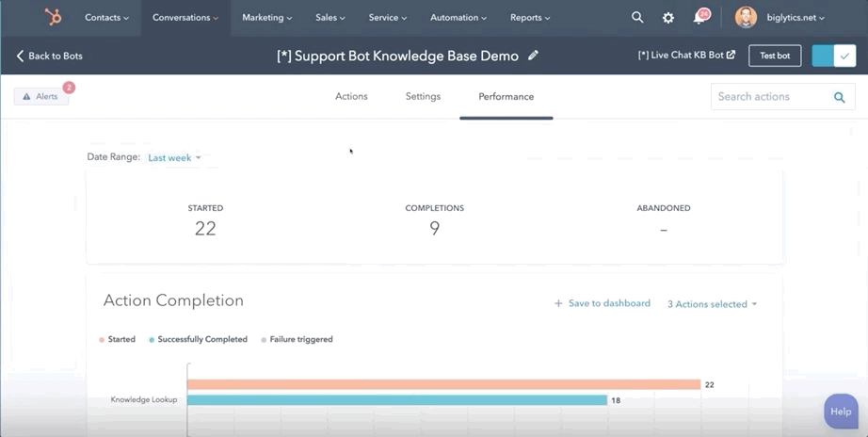
Task: Click the ABANDONED metric label
Action: pyautogui.click(x=663, y=208)
